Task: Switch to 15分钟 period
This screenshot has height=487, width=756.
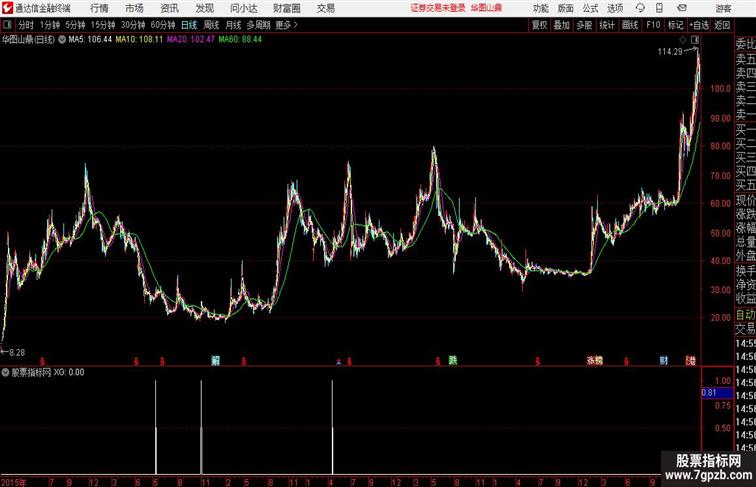Action: (x=103, y=25)
